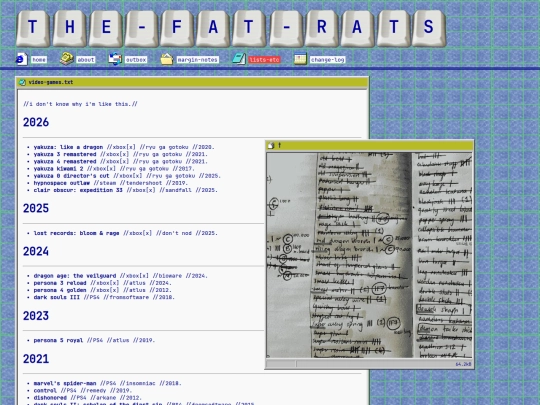This screenshot has height=405, width=540.
Task: Open the outbox link
Action: pyautogui.click(x=136, y=60)
